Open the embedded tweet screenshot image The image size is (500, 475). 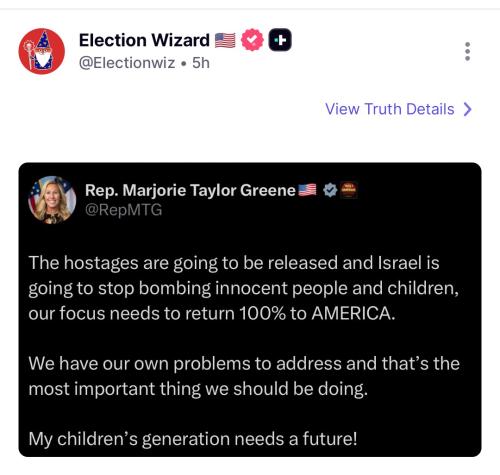(250, 310)
